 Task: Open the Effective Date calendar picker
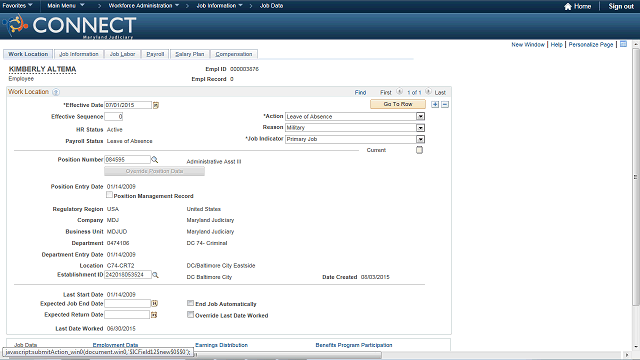tap(156, 105)
